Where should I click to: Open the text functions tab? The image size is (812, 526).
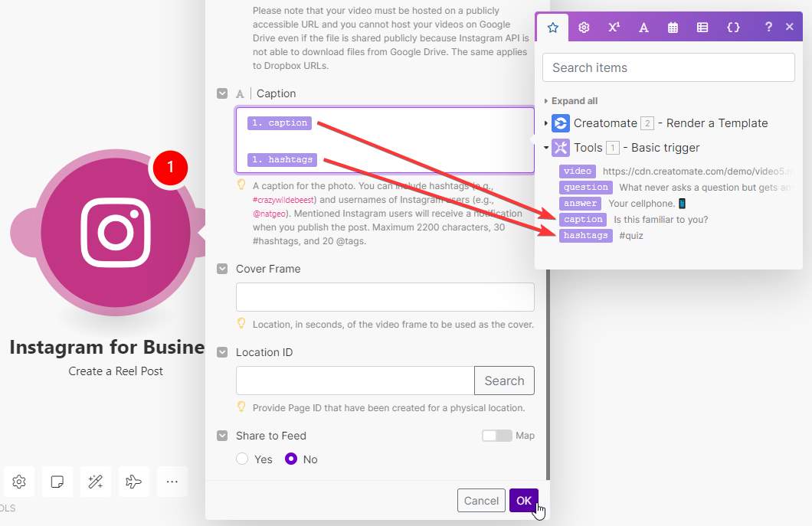(x=643, y=28)
